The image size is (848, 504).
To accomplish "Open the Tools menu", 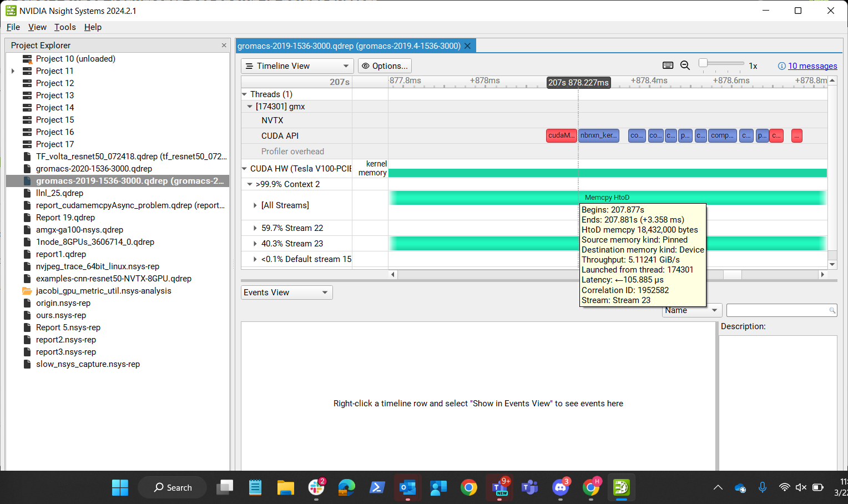I will [x=65, y=27].
